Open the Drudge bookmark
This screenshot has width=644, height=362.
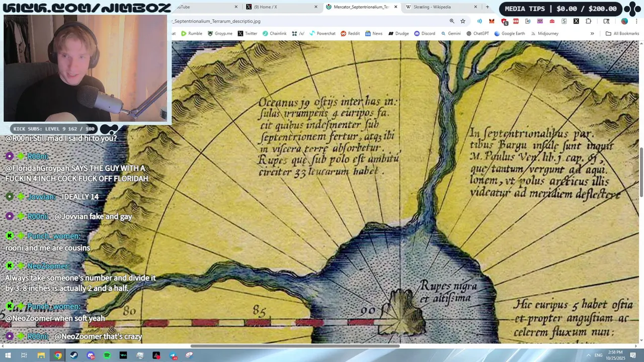click(398, 34)
